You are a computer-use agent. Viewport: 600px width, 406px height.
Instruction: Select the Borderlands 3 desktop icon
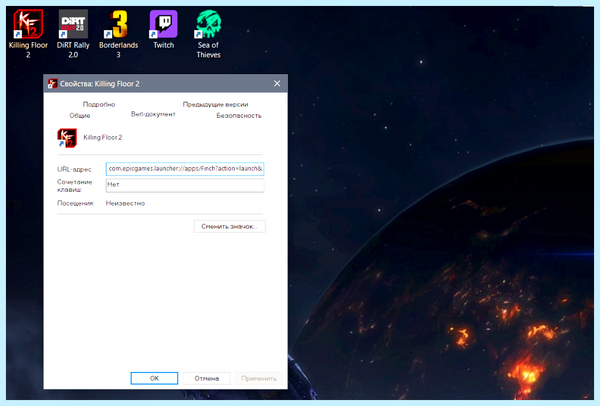point(118,34)
